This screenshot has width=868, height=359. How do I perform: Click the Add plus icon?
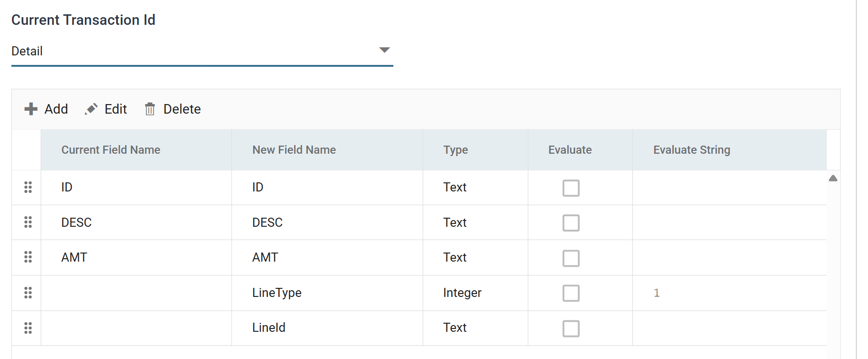(x=31, y=109)
